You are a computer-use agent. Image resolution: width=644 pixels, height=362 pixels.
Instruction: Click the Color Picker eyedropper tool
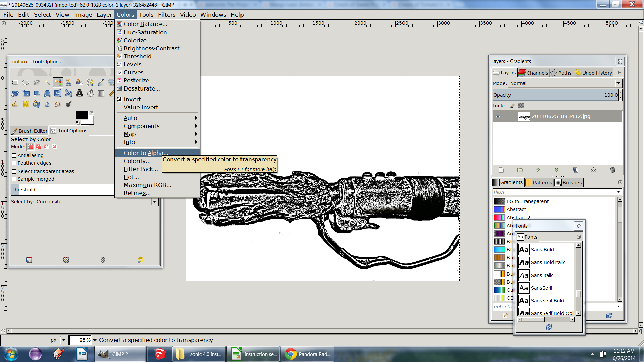click(101, 82)
